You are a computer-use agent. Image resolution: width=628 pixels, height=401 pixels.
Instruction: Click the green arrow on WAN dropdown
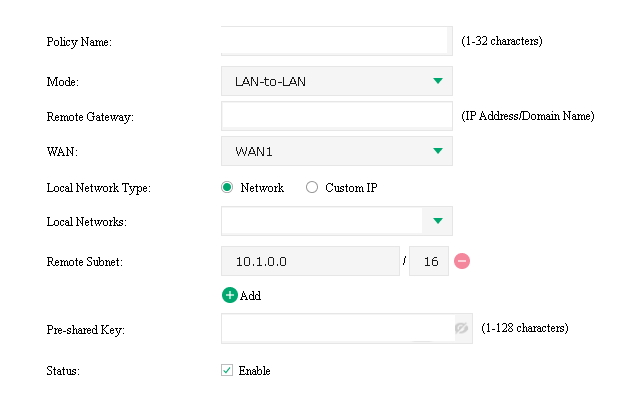[437, 151]
